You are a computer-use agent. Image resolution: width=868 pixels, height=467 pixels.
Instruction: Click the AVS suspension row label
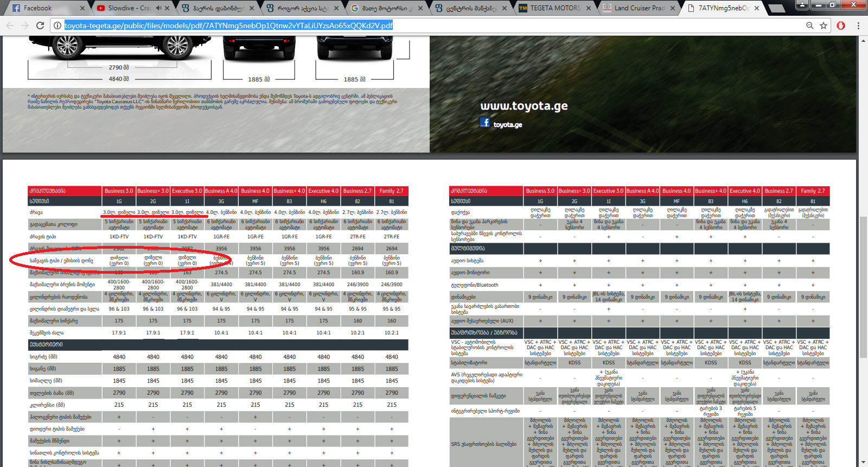[487, 377]
